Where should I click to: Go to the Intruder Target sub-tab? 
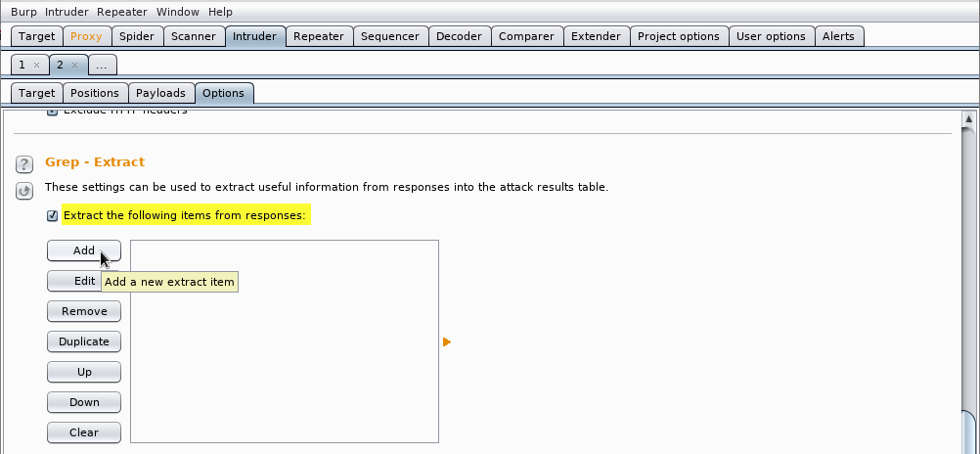click(x=37, y=93)
